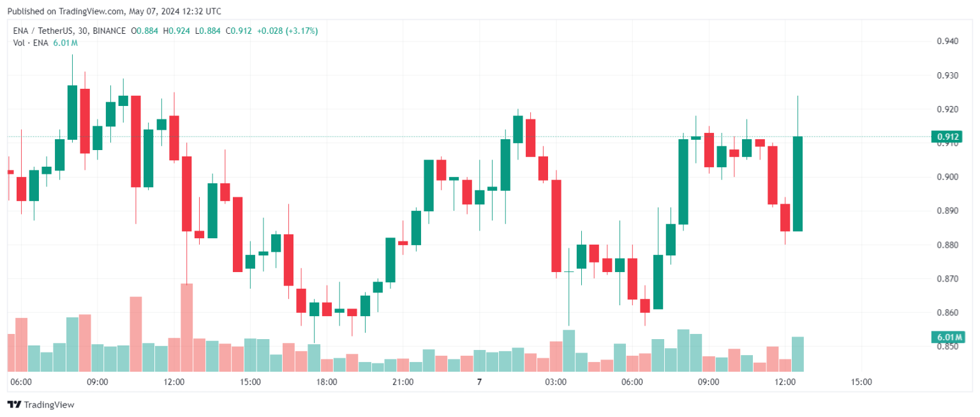
Task: Click the 0.930 price axis label
Action: coord(947,75)
